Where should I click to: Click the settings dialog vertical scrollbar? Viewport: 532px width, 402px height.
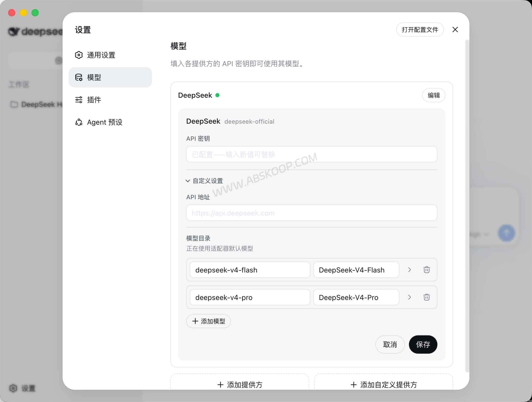[x=467, y=206]
